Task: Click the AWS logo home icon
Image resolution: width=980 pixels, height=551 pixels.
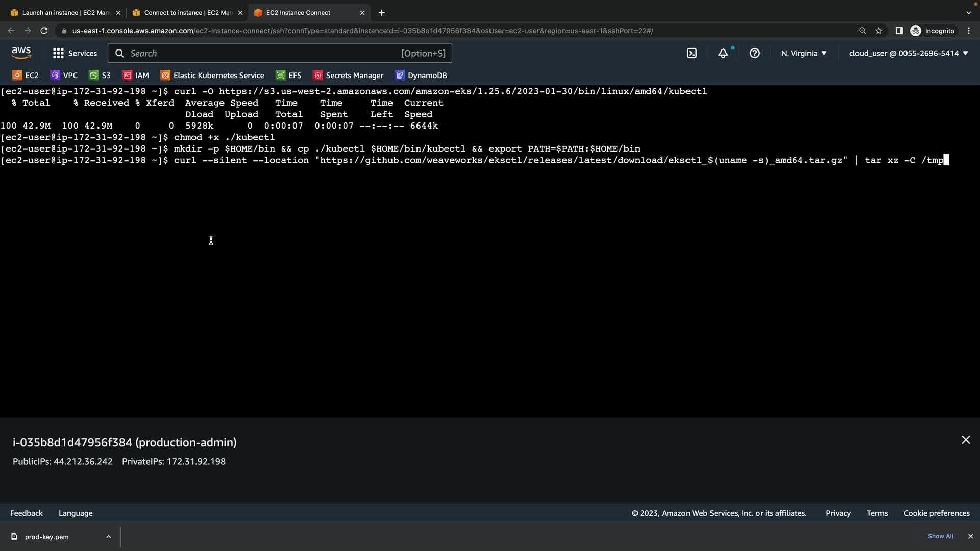Action: 21,53
